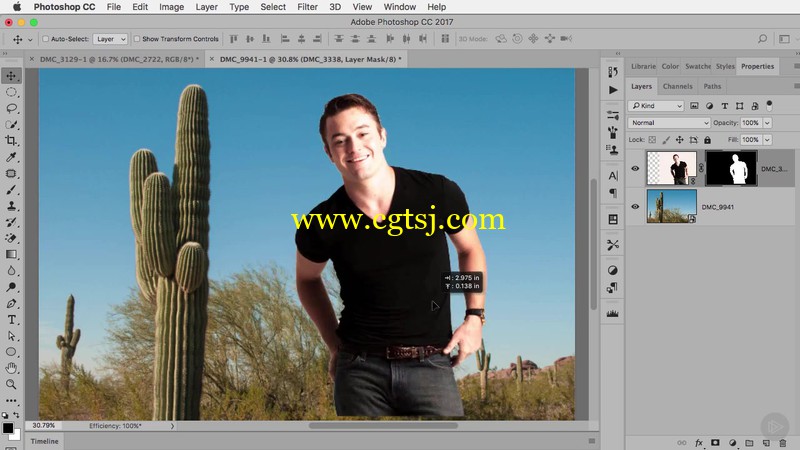Switch to the DMC_3129-1 document tab

(x=119, y=59)
